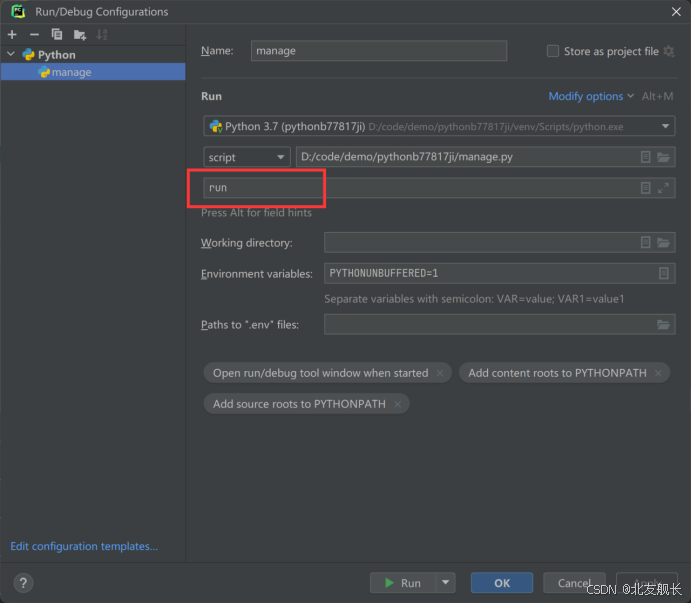Screen dimensions: 691x604
Task: Browse for the script file
Action: [663, 157]
